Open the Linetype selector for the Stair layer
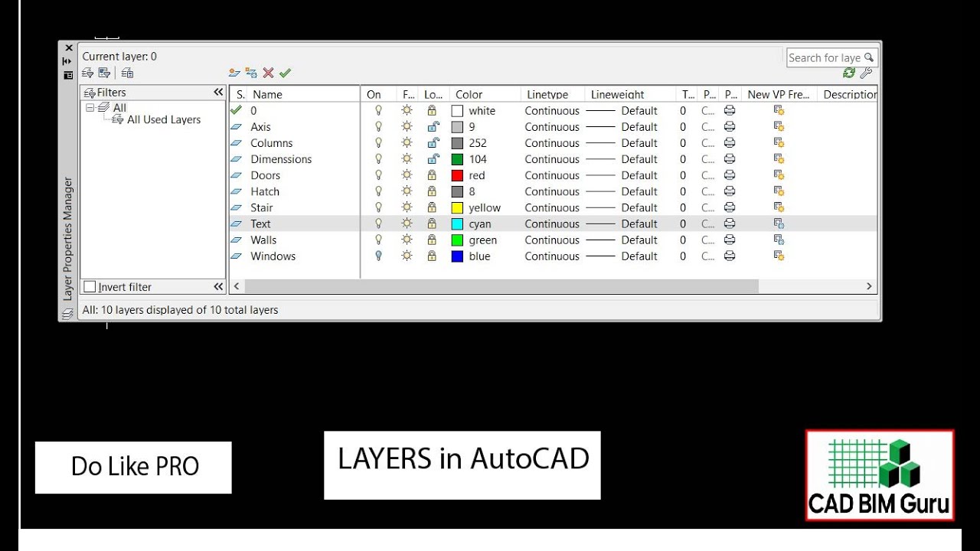This screenshot has height=551, width=980. pos(552,207)
